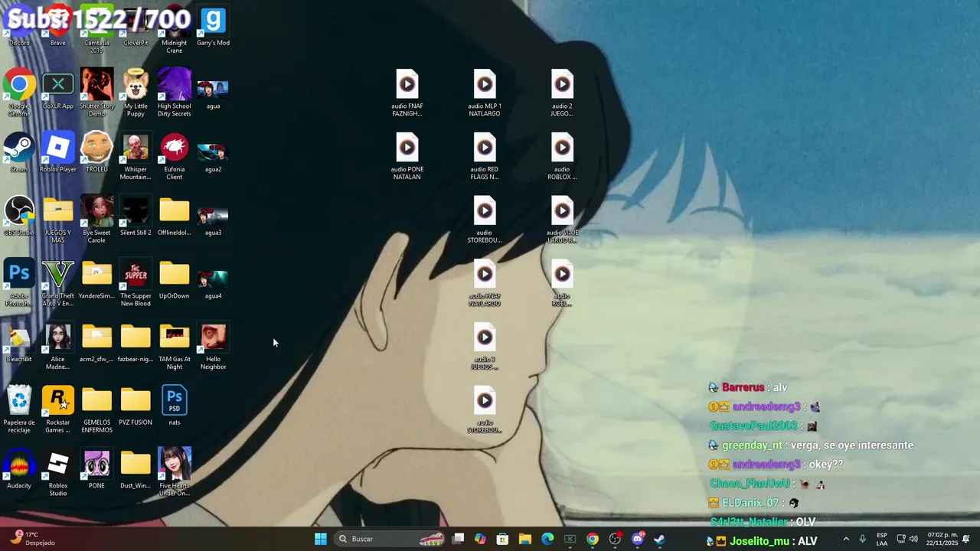Launch Brave browser from desktop
The image size is (980, 551).
[x=58, y=27]
